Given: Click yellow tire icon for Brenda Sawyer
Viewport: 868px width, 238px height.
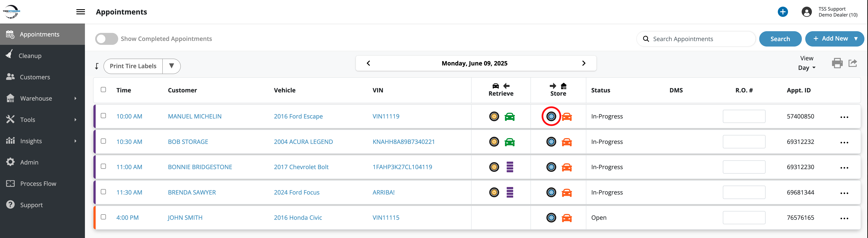Looking at the screenshot, I should pos(494,192).
